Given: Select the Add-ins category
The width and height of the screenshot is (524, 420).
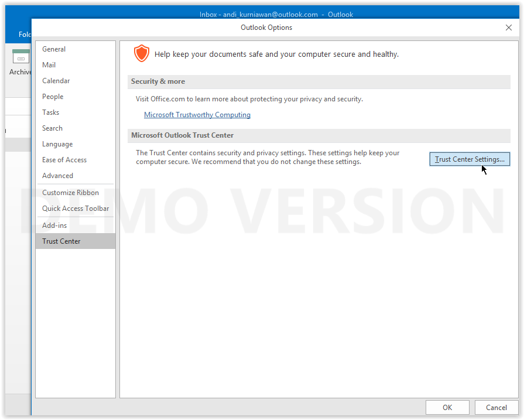Looking at the screenshot, I should point(54,225).
